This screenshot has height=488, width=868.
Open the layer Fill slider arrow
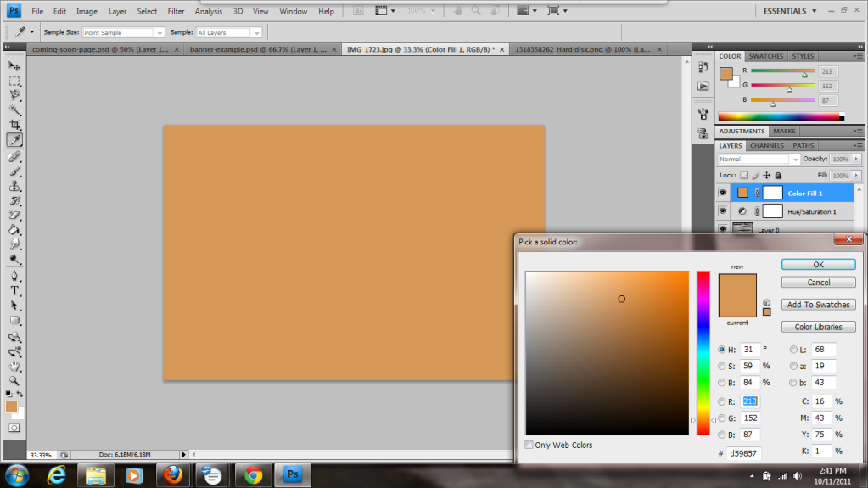pyautogui.click(x=856, y=176)
